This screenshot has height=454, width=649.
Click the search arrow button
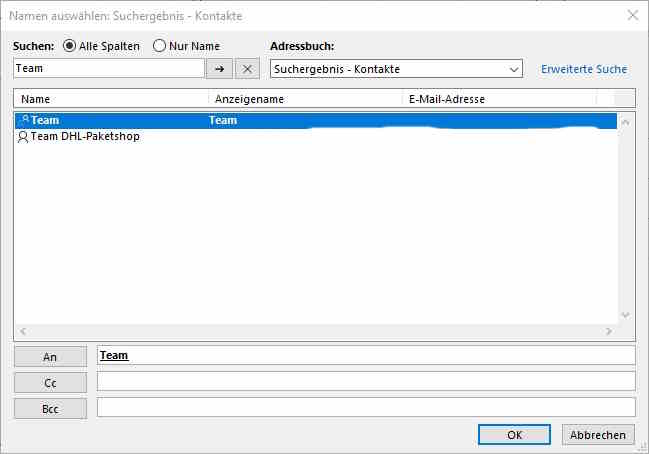(x=218, y=69)
